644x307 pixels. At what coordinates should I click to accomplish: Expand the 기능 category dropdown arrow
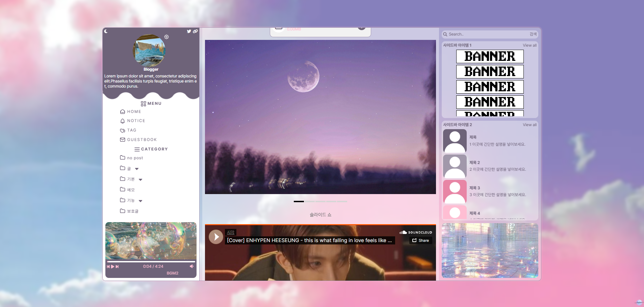coord(140,201)
